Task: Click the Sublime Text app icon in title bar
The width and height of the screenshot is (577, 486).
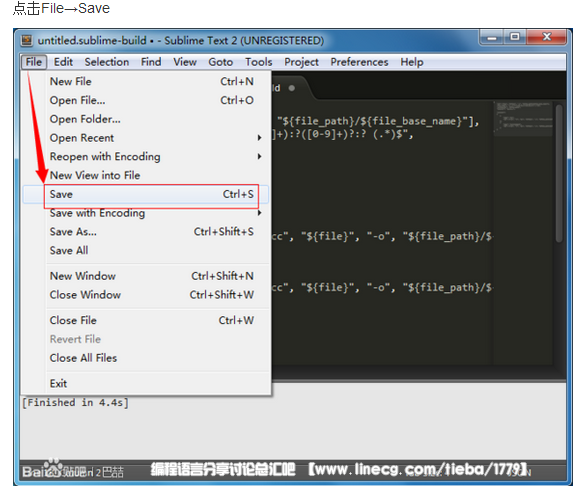Action: tap(26, 40)
